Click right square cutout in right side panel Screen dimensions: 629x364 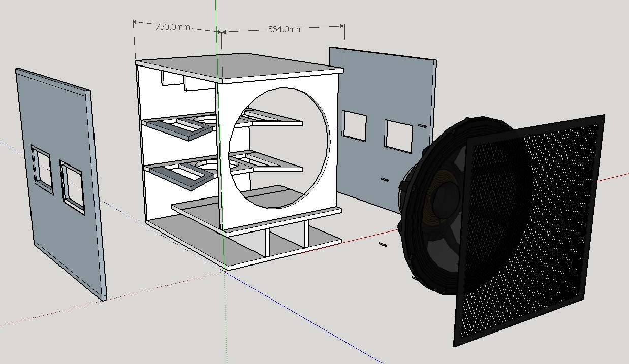(x=398, y=136)
